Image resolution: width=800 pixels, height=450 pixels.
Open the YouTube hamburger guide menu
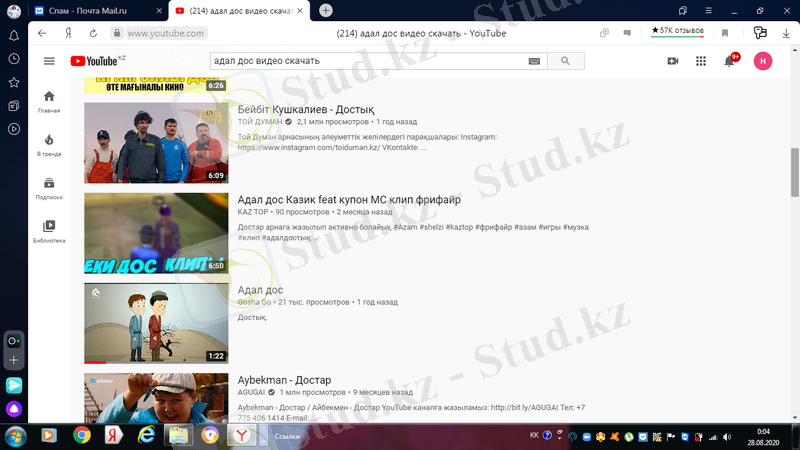[x=49, y=61]
